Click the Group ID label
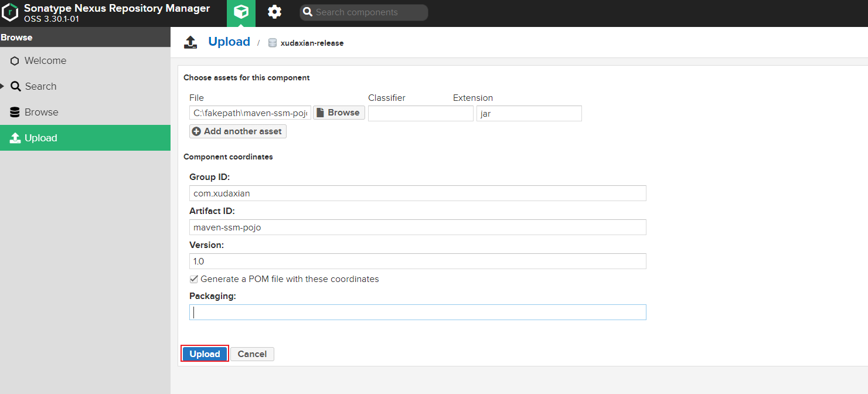This screenshot has height=394, width=868. pyautogui.click(x=209, y=177)
